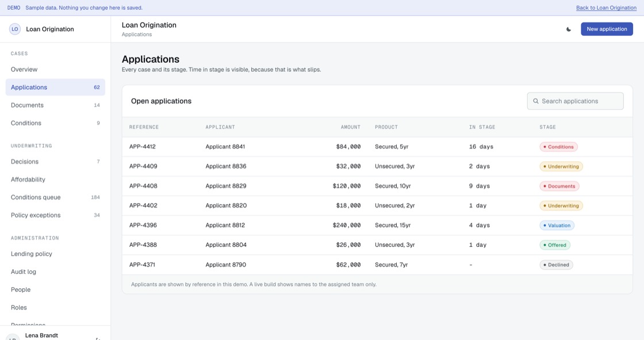644x340 pixels.
Task: Click the LO logo badge in sidebar
Action: click(15, 29)
